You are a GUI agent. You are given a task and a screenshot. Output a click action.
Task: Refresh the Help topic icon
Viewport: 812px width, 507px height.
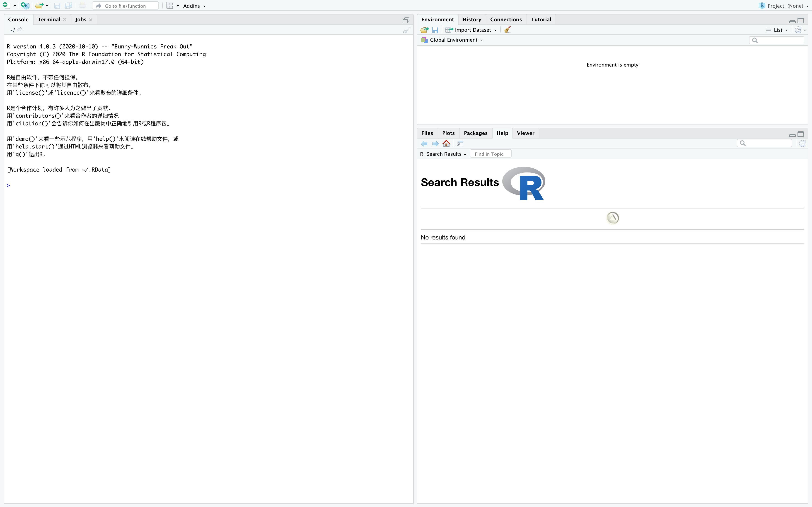click(802, 143)
